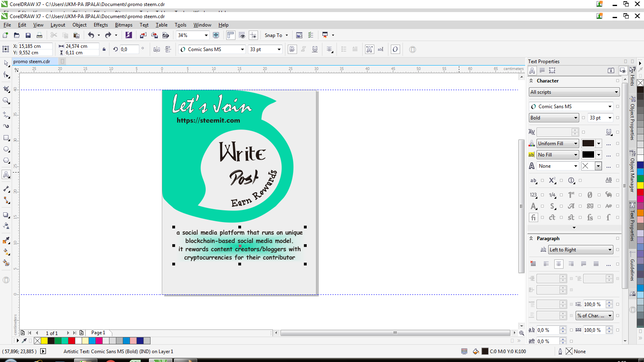
Task: Toggle the lock ratio padlock
Action: point(104,49)
